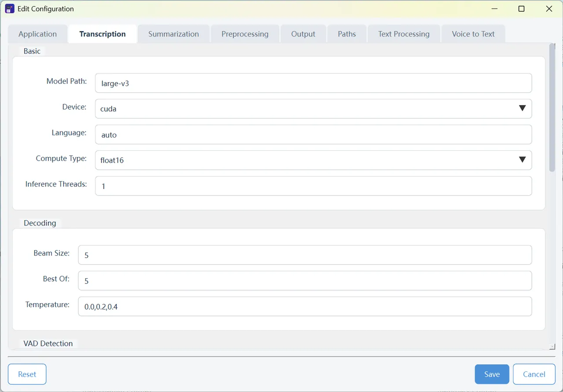
Task: Go to the Paths tab
Action: tap(347, 34)
